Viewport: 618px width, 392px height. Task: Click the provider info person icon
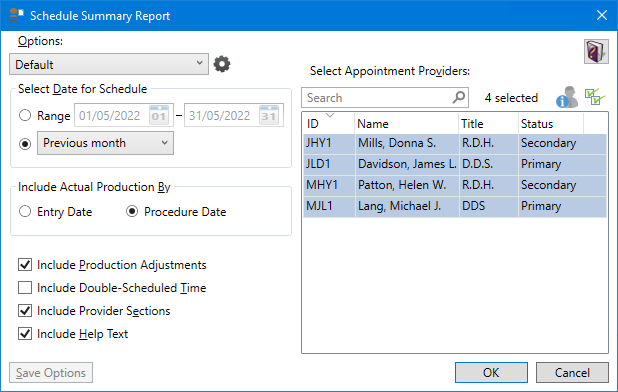(567, 97)
